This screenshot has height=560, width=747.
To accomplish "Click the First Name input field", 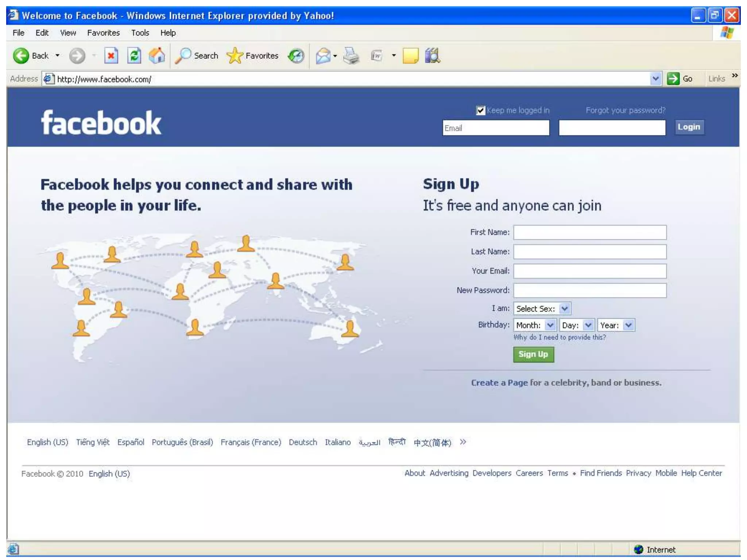I will [589, 232].
